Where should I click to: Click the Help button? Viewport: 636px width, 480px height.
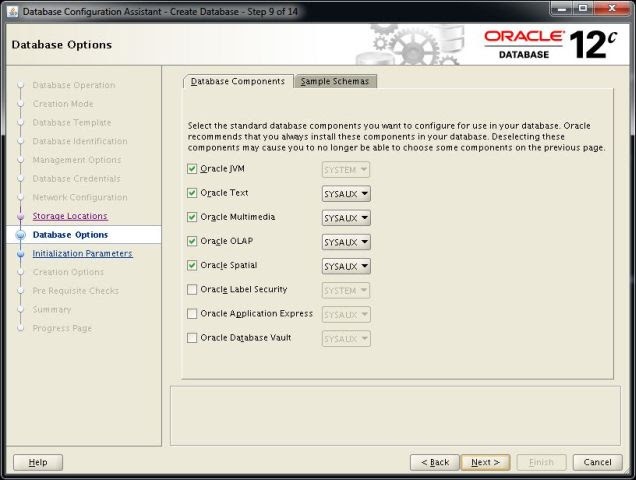point(38,462)
